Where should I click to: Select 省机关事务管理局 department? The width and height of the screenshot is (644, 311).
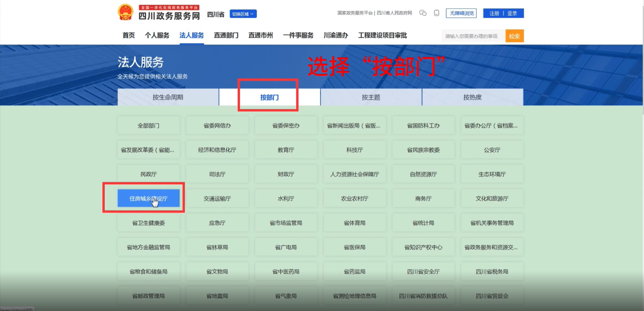[492, 223]
